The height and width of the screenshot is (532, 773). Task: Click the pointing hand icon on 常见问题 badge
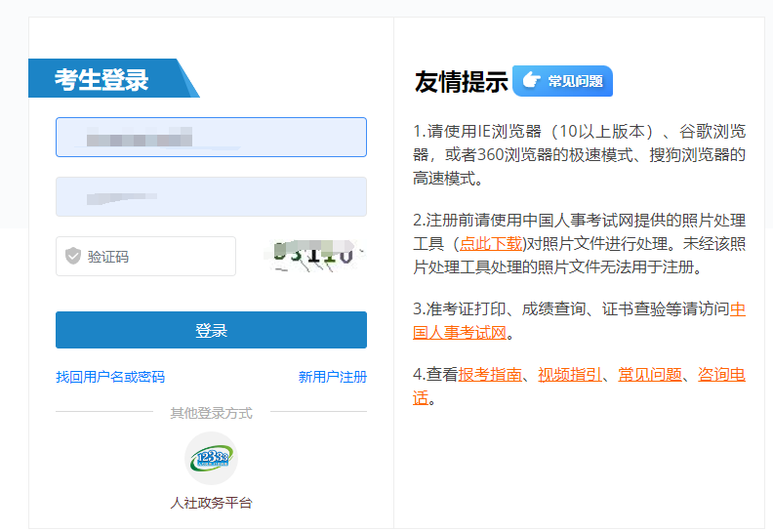click(531, 80)
